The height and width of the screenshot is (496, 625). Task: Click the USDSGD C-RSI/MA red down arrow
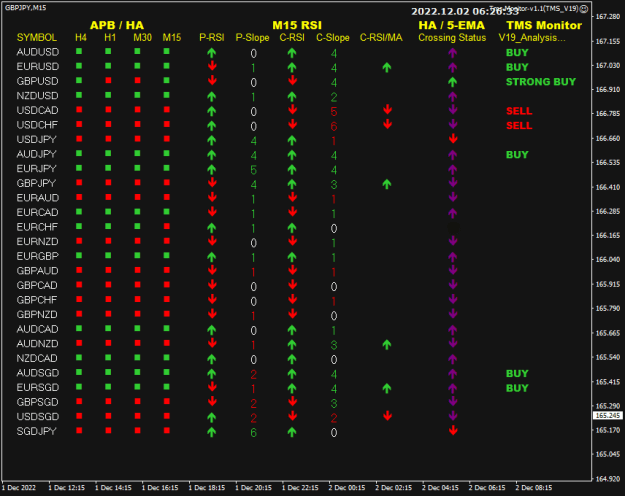[x=387, y=416]
